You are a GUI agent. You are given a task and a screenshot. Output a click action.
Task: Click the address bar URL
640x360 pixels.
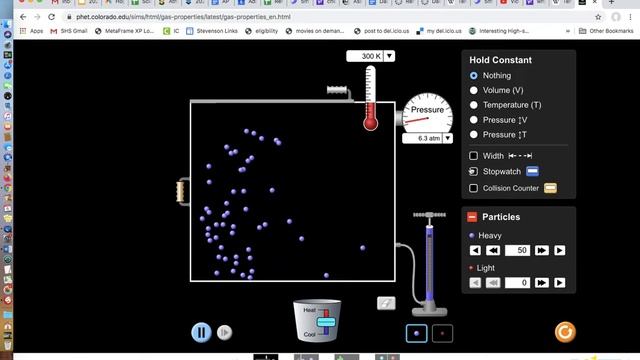point(183,17)
